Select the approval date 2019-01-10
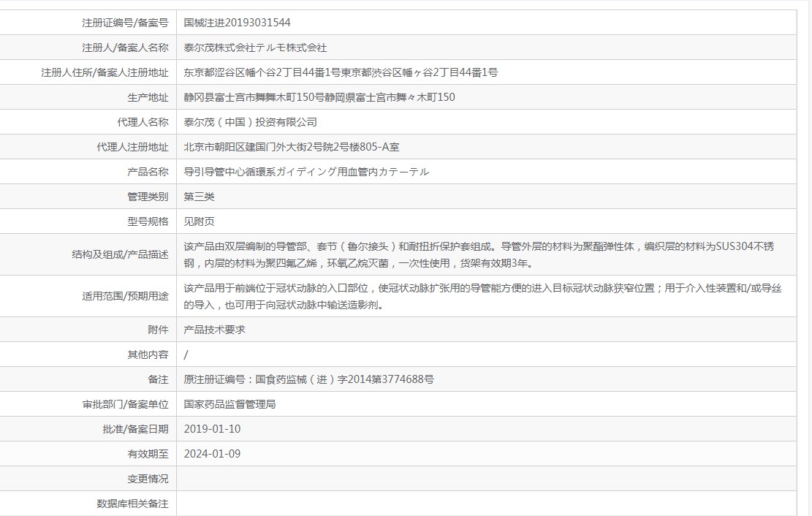This screenshot has height=516, width=812. tap(213, 429)
